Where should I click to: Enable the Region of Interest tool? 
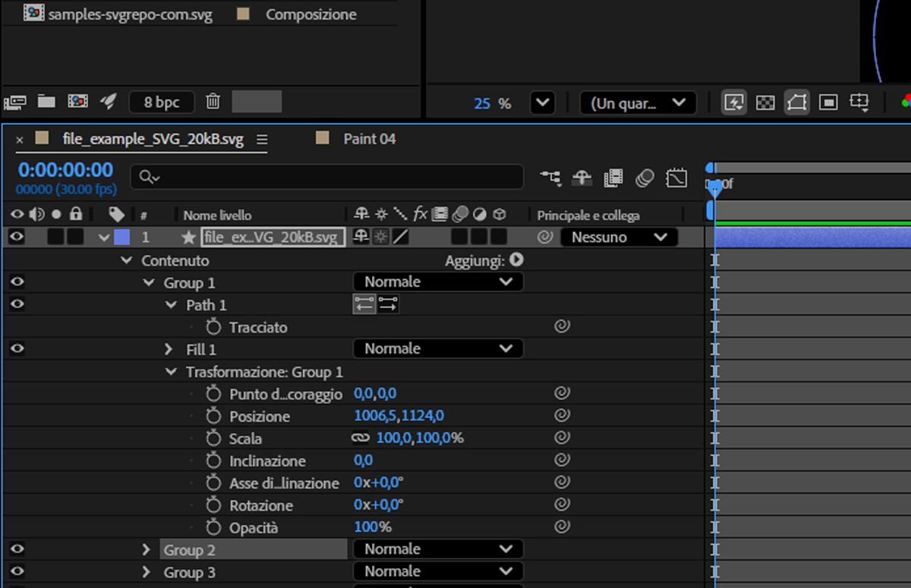tap(828, 102)
